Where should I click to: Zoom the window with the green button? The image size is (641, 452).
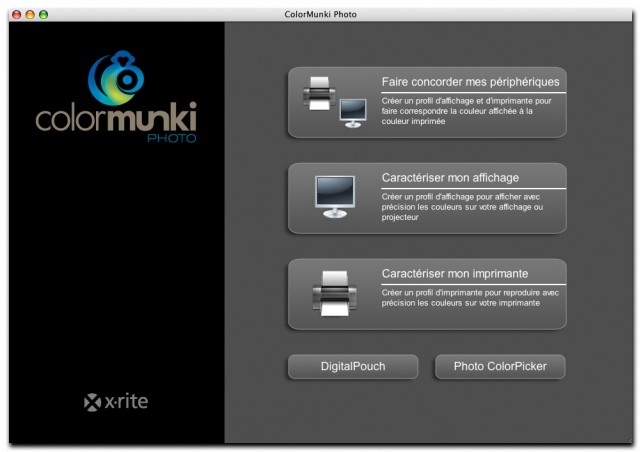point(43,15)
